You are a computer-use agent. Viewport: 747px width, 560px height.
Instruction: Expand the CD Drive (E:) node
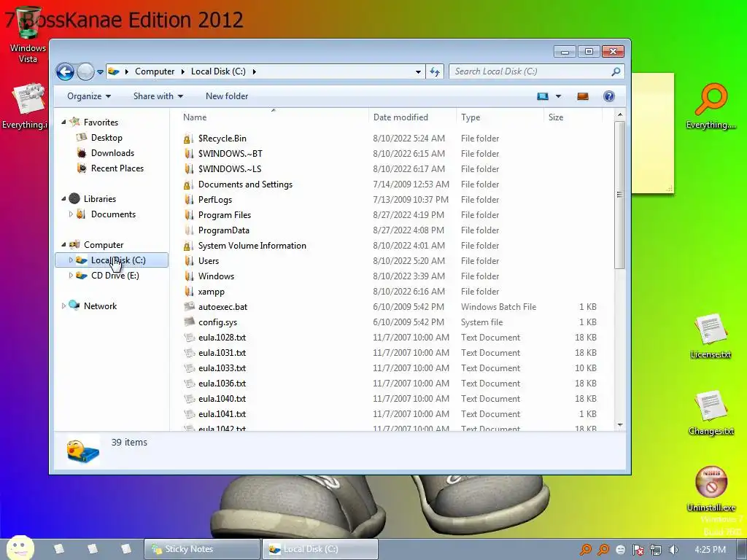pos(71,275)
